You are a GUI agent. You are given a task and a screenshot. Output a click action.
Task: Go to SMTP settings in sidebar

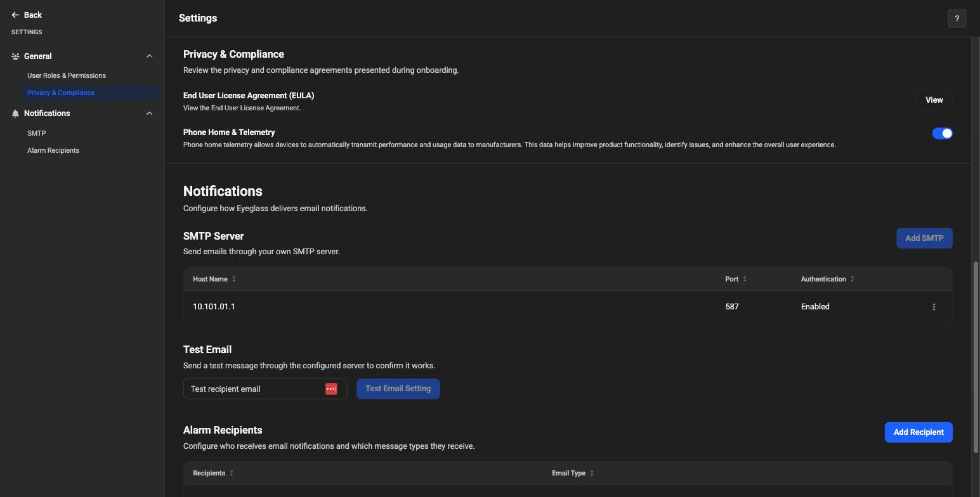tap(36, 133)
